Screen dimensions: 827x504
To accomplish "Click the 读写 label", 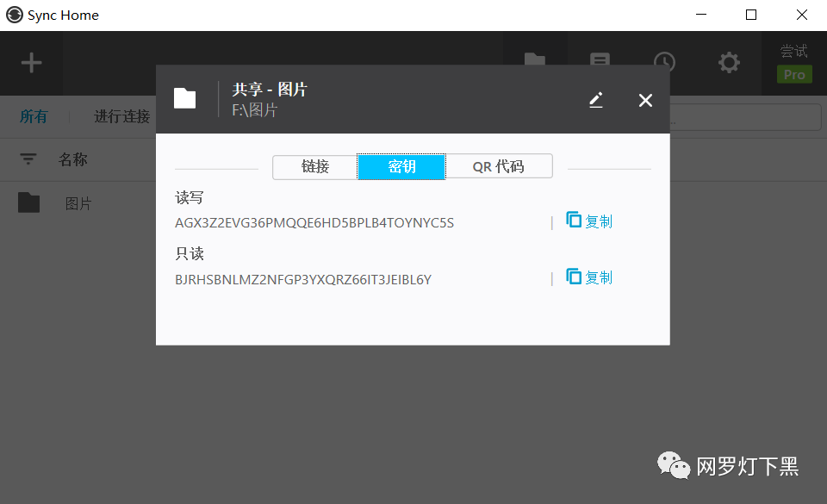I will (x=190, y=197).
